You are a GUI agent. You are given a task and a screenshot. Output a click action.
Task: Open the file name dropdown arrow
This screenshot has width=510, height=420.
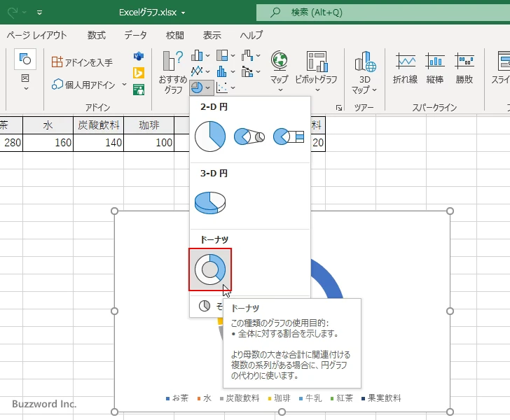click(183, 13)
